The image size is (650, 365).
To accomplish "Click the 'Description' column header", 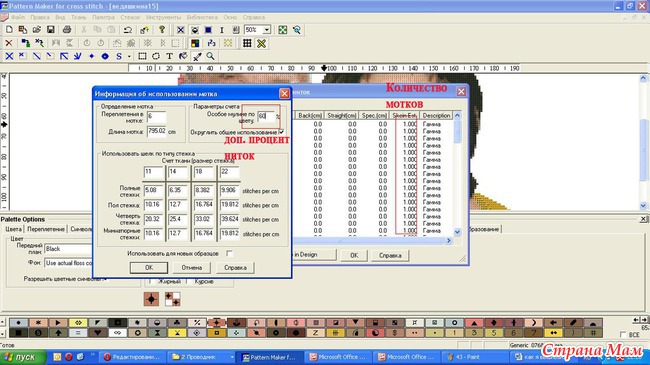I will click(436, 115).
